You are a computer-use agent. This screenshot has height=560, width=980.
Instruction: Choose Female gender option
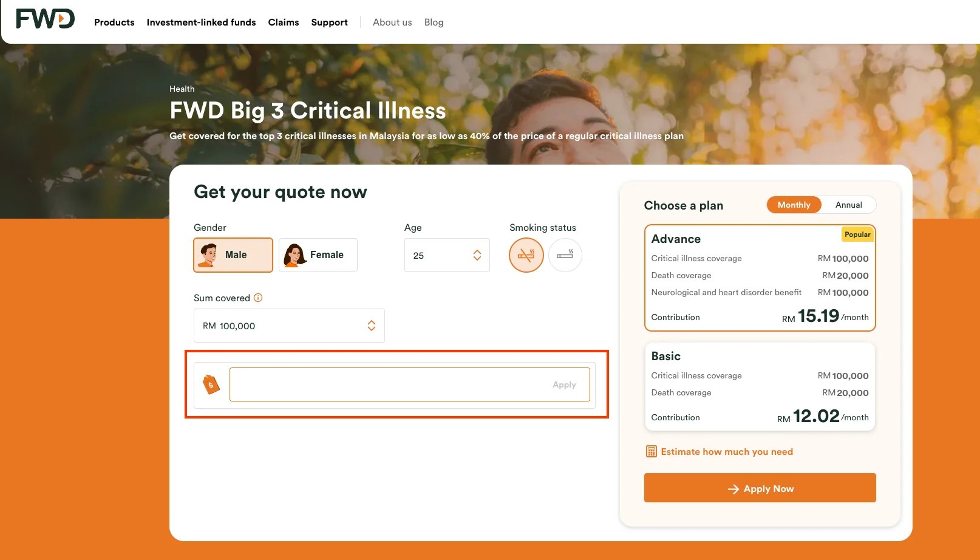(x=318, y=255)
